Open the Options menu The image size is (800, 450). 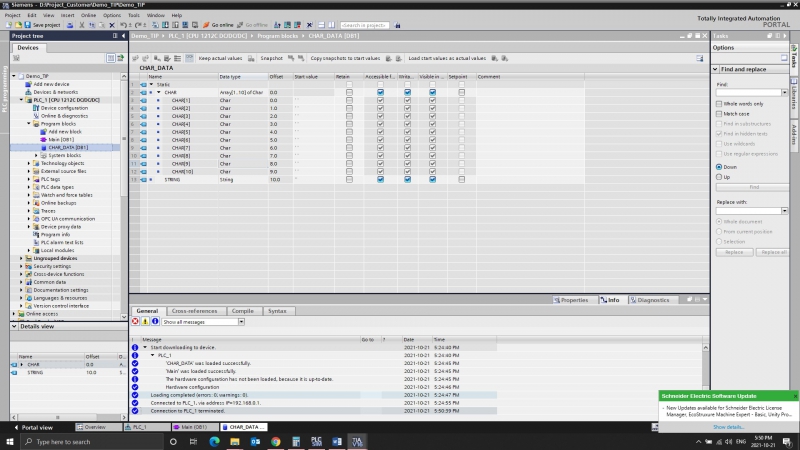click(x=112, y=15)
